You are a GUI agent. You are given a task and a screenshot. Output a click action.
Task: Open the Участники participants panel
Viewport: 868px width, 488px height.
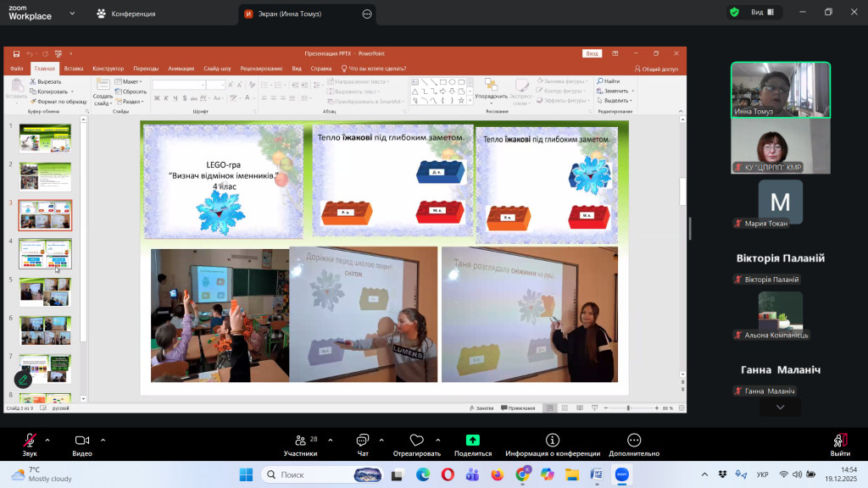[x=300, y=444]
